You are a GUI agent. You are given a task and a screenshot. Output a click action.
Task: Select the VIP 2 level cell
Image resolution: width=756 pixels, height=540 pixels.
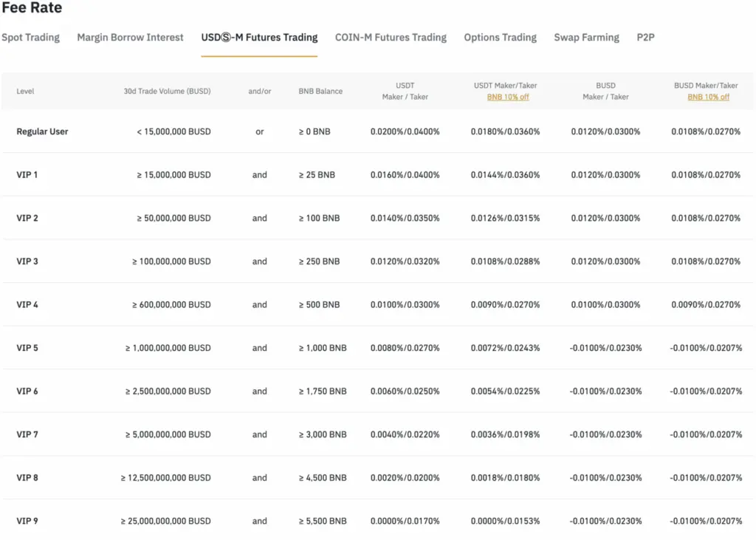click(27, 218)
